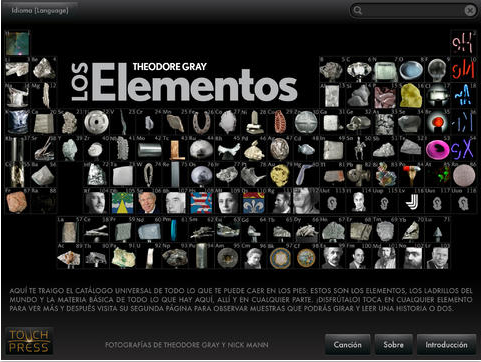Select the Meitnerium (Mt) portrait tile
Screen dimensions: 481x362
tap(227, 201)
